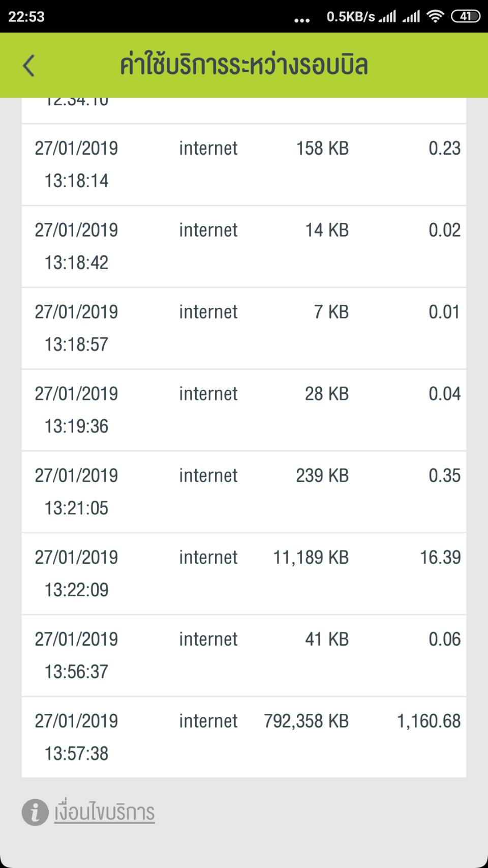The image size is (488, 868).
Task: Select the 13:18:14 internet usage row
Action: point(244,164)
